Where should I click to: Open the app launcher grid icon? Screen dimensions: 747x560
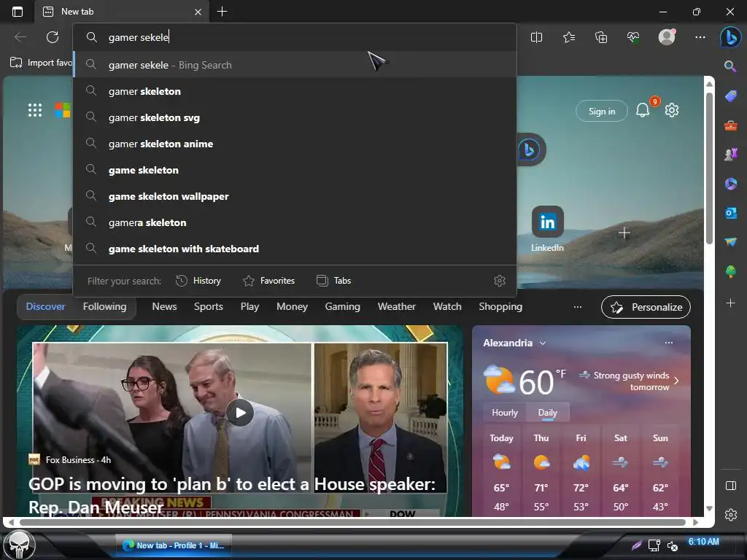pyautogui.click(x=35, y=110)
